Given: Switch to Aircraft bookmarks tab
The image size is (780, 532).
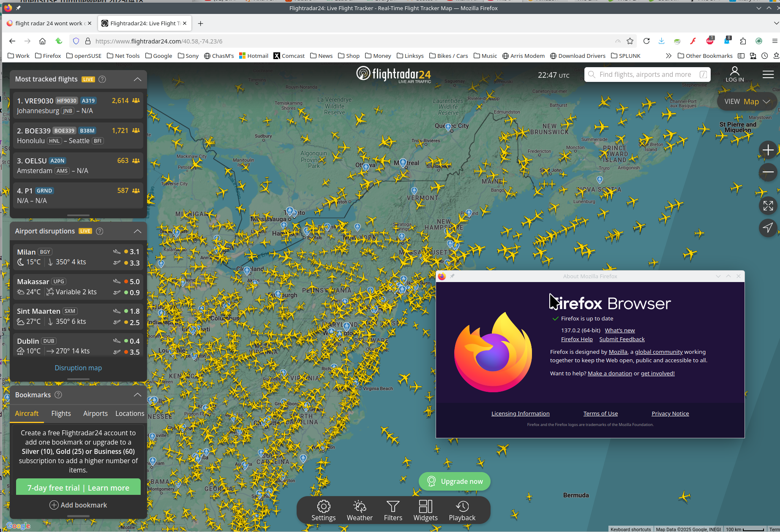Looking at the screenshot, I should pyautogui.click(x=27, y=413).
